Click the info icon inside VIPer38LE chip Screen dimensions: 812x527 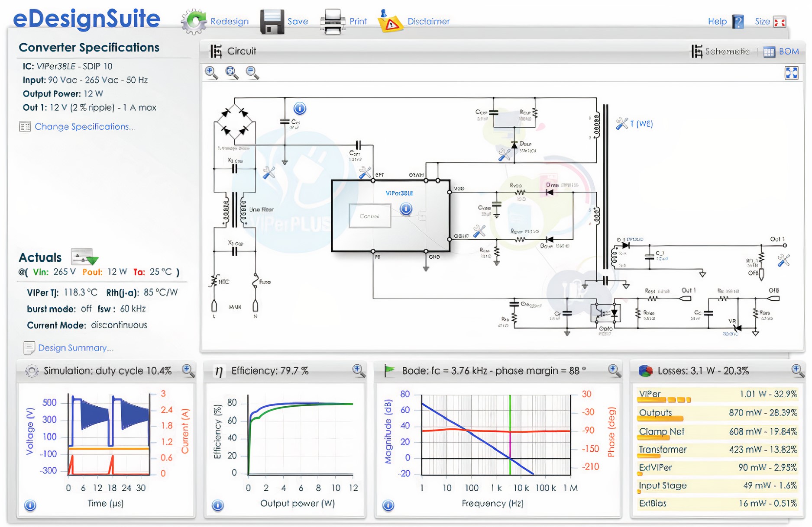(x=406, y=209)
